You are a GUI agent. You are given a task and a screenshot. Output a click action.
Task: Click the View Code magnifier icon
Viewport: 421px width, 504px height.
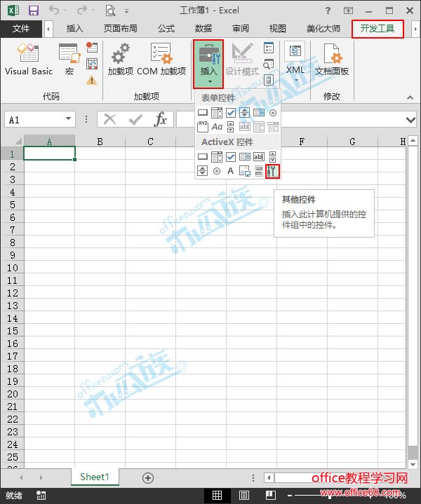click(x=269, y=64)
